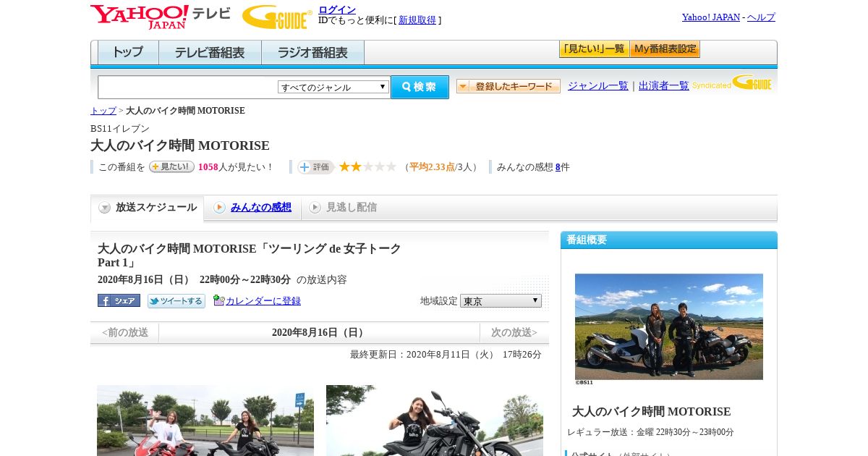Click the right episode photo with black motorcycle

click(x=435, y=421)
